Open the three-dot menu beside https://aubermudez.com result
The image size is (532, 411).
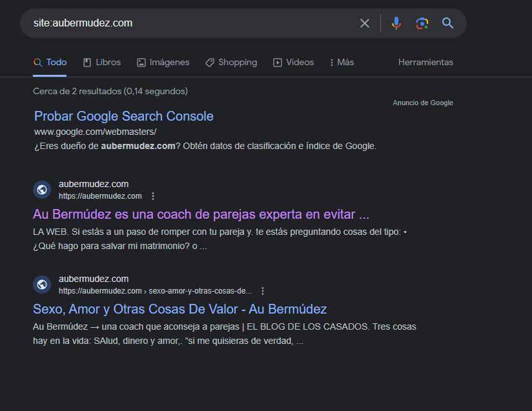point(153,196)
